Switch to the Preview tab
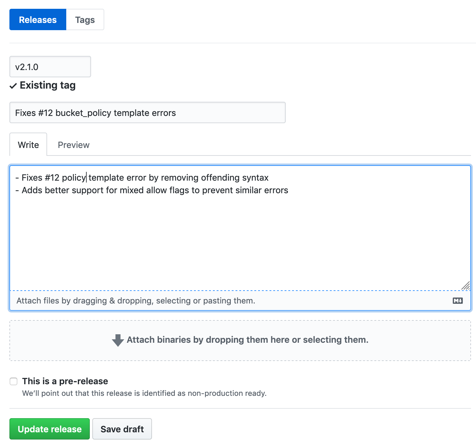The height and width of the screenshot is (448, 476). pyautogui.click(x=73, y=145)
